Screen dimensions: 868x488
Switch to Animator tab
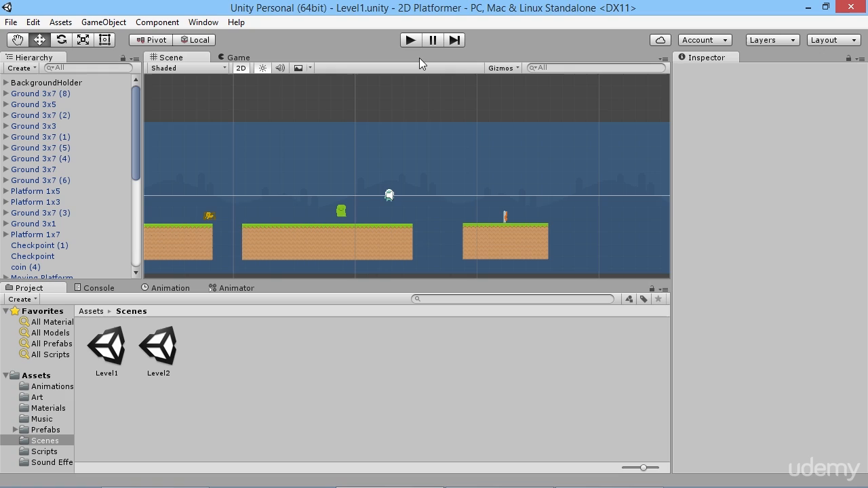[231, 288]
